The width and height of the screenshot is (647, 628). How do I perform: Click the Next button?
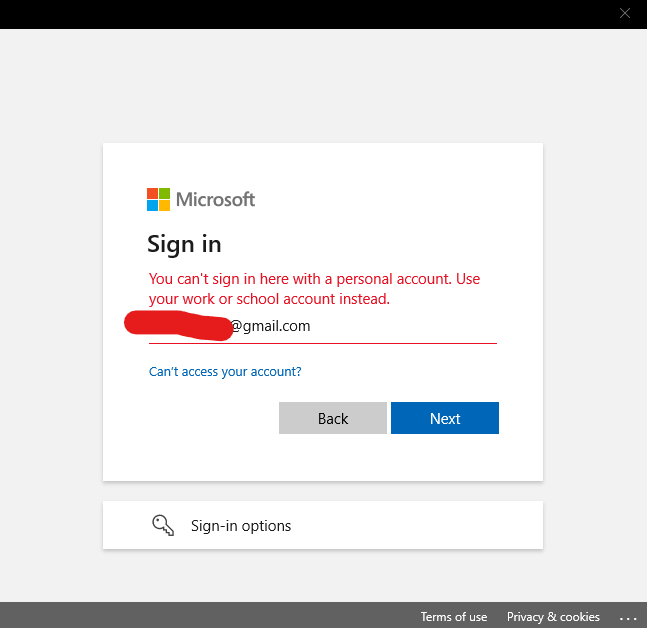point(445,418)
